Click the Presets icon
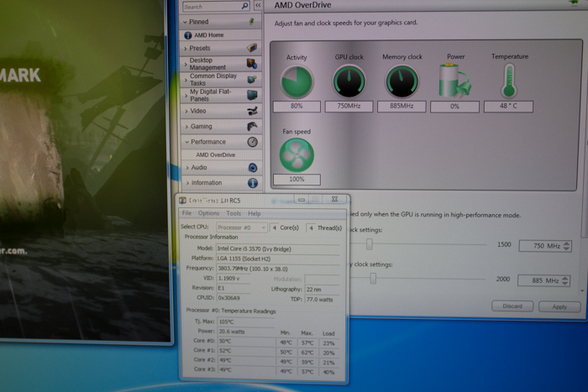Screen dimensions: 588x392 click(252, 48)
